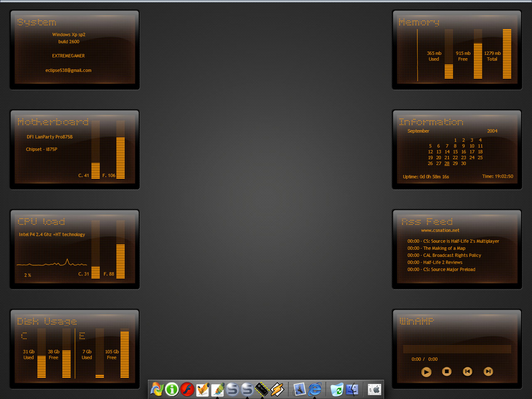
Task: Open the Finder face icon in dock
Action: coord(352,389)
